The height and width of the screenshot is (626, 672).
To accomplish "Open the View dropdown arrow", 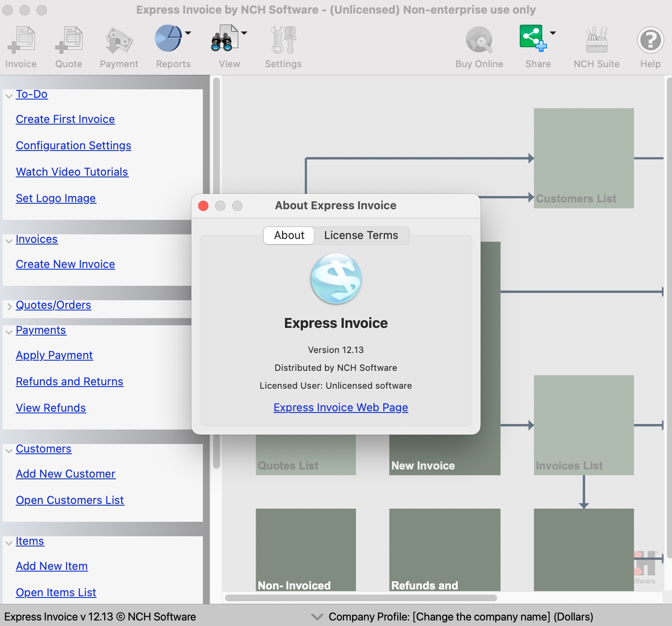I will [x=244, y=33].
